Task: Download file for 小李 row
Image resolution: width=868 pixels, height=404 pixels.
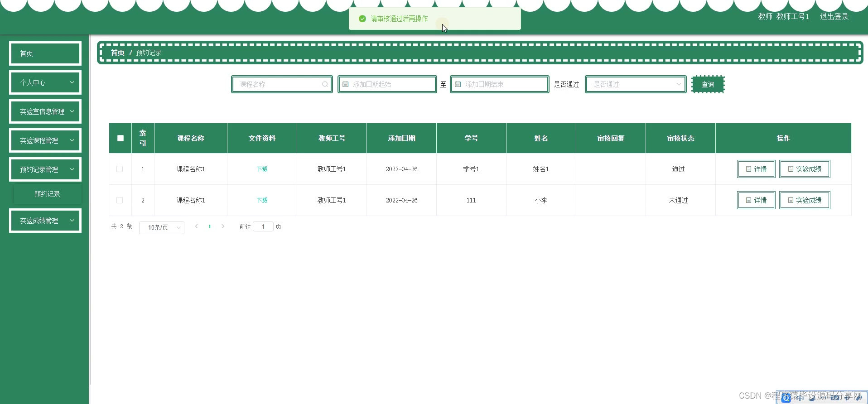Action: pos(262,200)
